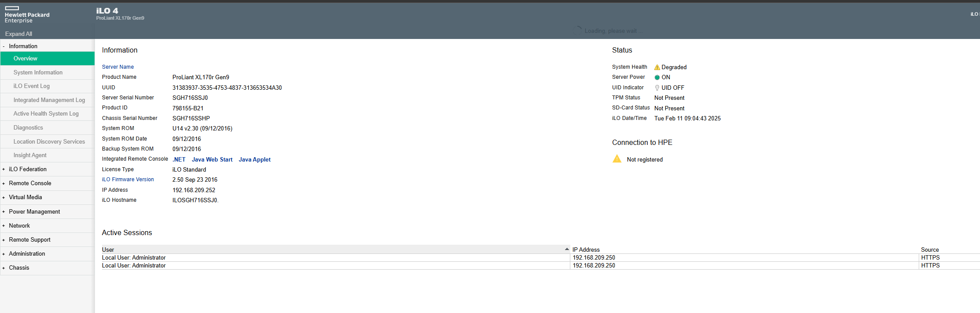980x313 pixels.
Task: Open Integrated Management Log
Action: click(47, 100)
